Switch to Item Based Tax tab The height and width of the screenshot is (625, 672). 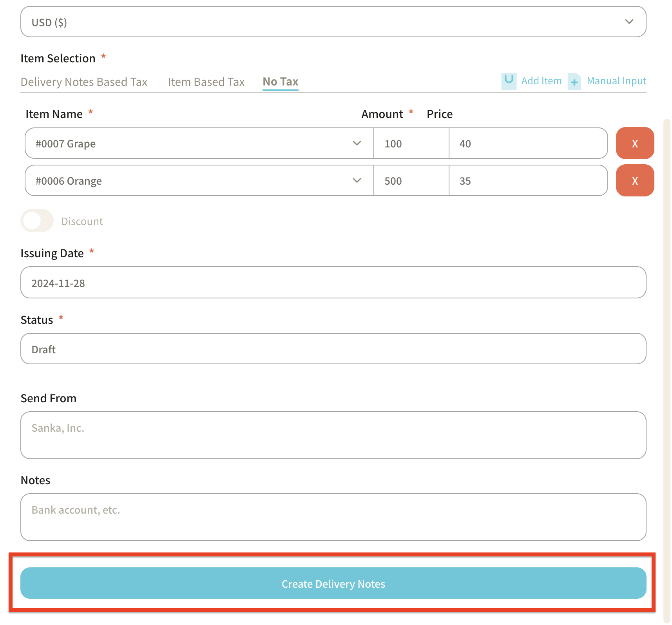tap(206, 82)
